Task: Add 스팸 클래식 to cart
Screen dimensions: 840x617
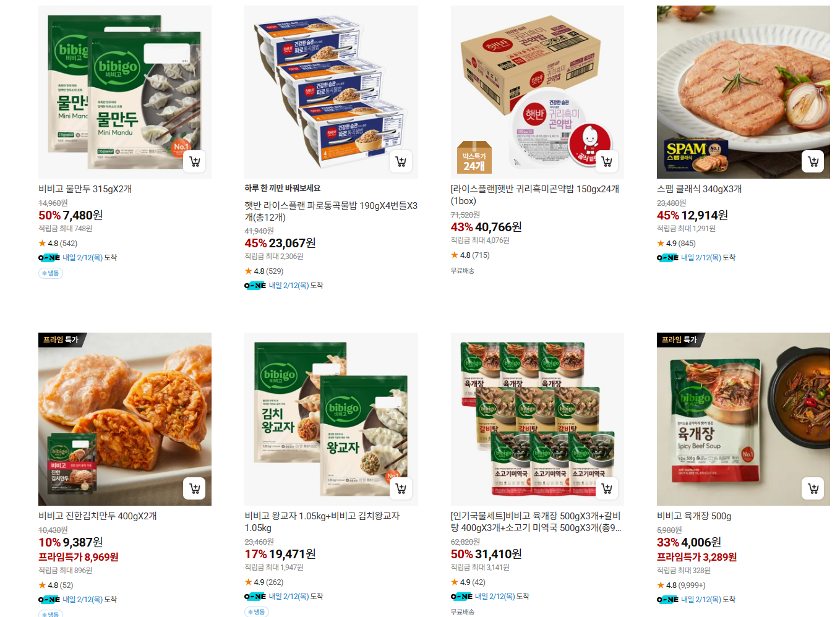Action: (813, 162)
